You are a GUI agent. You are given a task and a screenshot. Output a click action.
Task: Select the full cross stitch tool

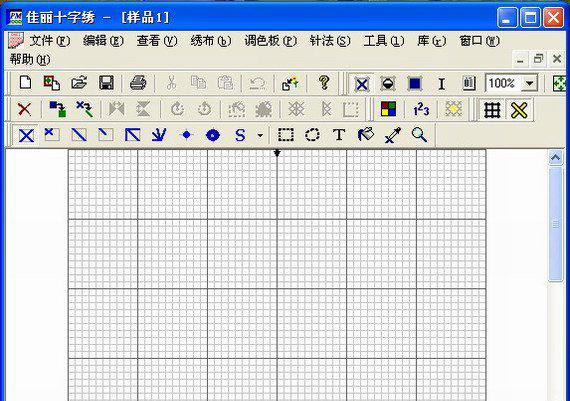tap(26, 135)
